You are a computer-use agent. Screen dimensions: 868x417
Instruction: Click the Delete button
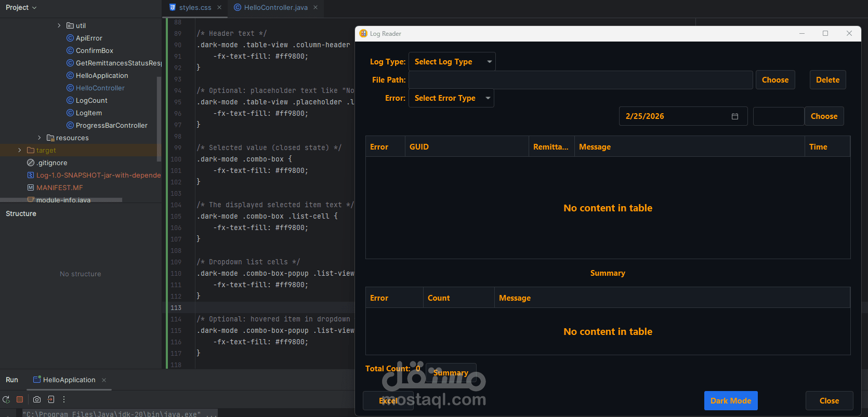point(827,80)
